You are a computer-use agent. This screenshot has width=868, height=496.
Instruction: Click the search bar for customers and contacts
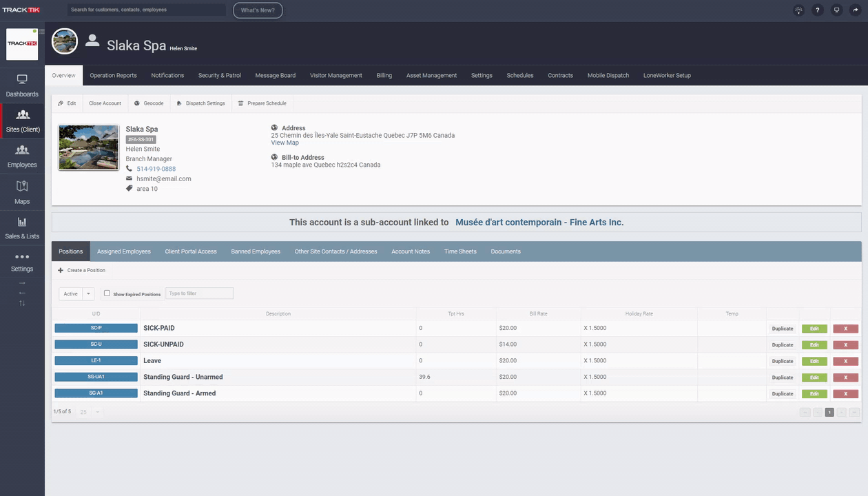pos(147,10)
